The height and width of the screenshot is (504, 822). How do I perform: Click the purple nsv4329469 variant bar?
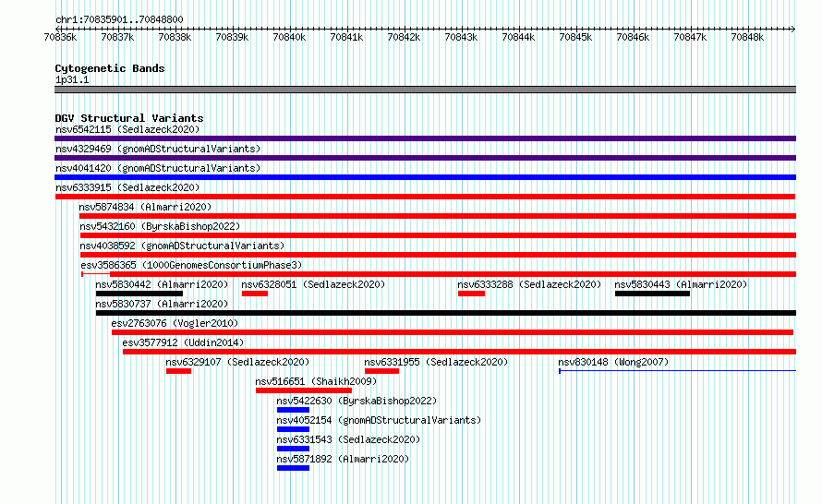coord(425,158)
